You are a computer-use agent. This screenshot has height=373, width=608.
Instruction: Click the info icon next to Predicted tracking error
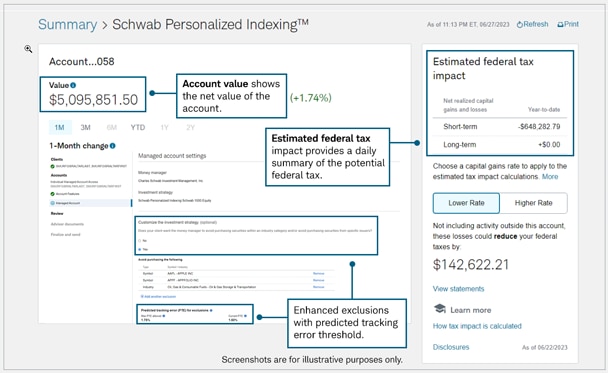click(211, 311)
